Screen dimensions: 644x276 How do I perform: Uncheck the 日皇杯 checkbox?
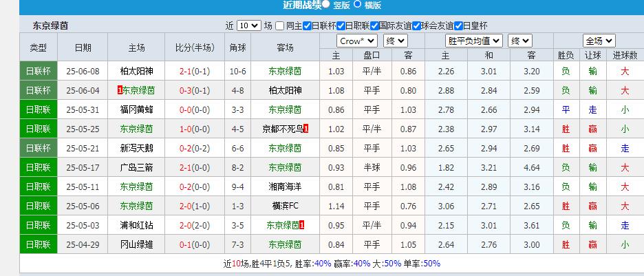[x=458, y=25]
